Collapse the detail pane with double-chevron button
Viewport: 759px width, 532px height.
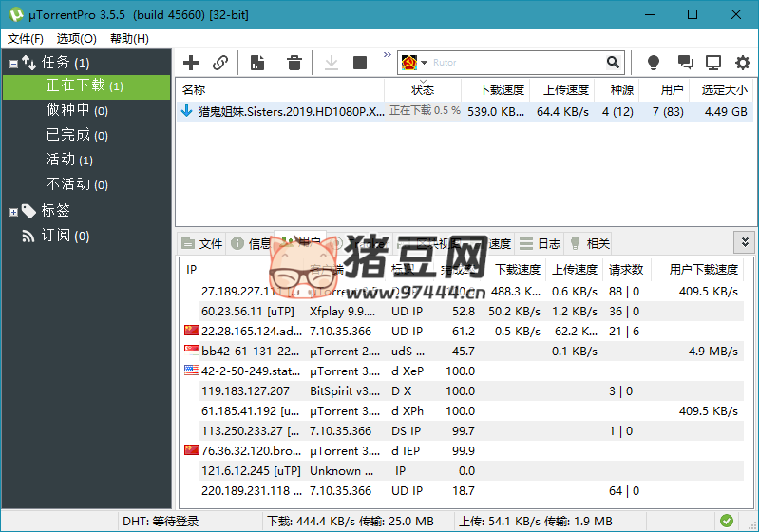(x=745, y=242)
